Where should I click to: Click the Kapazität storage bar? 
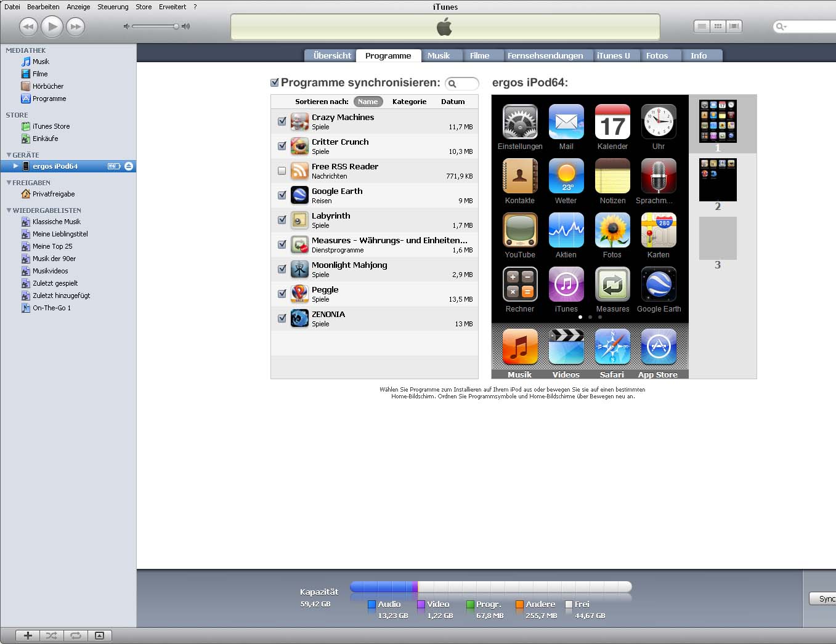tap(490, 587)
